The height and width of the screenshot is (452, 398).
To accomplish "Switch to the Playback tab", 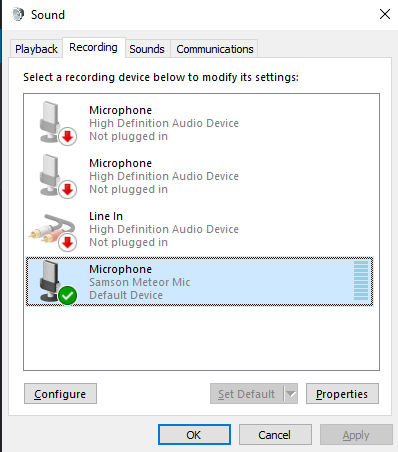I will point(36,49).
